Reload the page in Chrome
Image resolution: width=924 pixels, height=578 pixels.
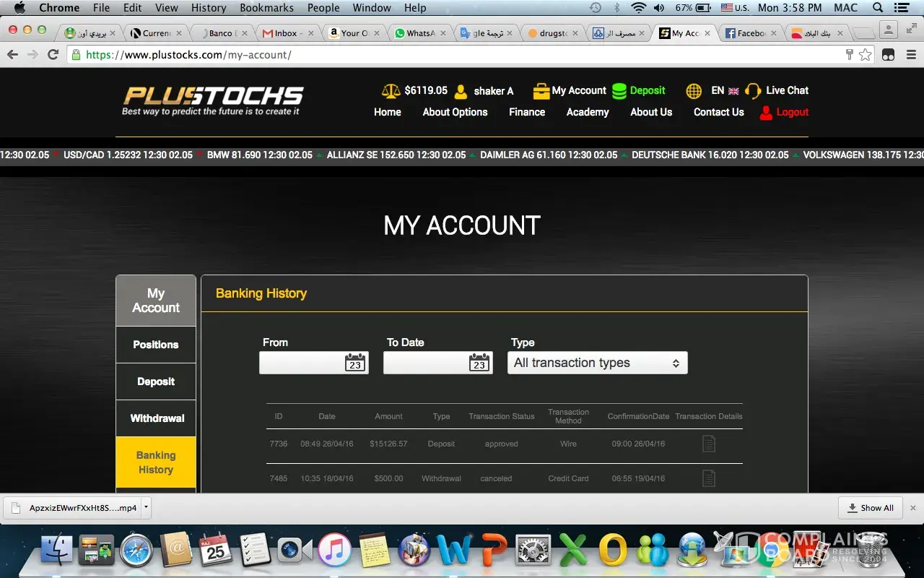[53, 54]
